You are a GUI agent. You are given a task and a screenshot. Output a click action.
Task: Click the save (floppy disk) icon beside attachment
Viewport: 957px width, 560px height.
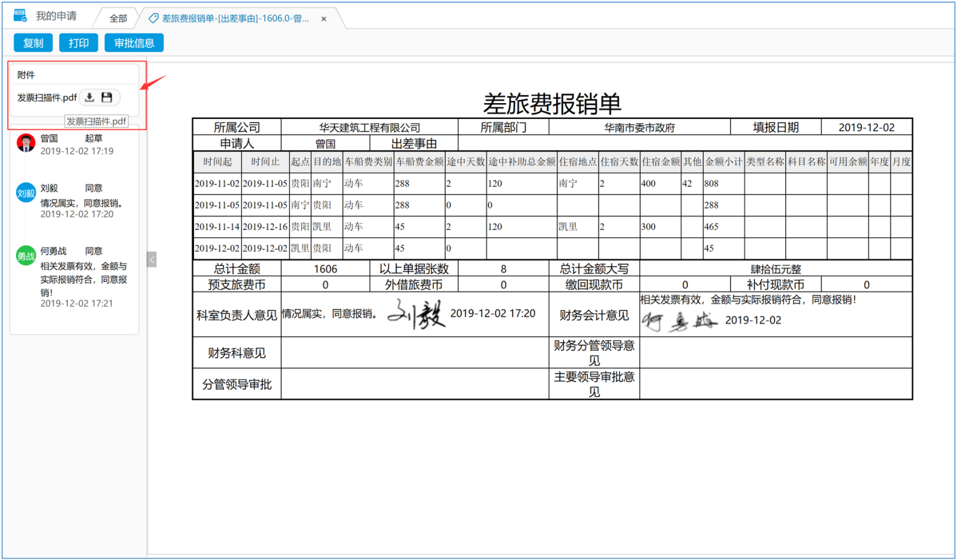pos(107,98)
